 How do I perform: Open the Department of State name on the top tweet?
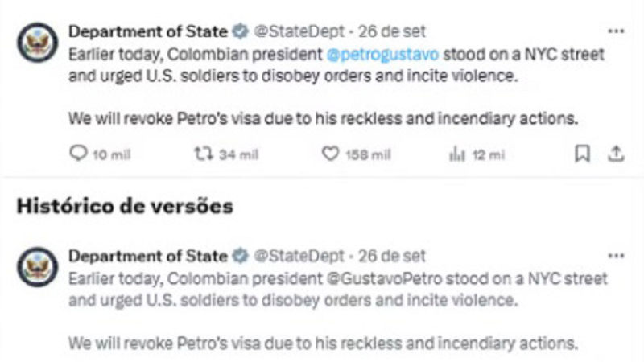[148, 31]
